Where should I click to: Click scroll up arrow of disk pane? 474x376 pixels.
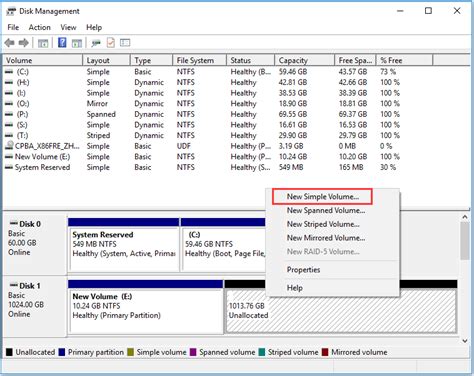[x=465, y=217]
